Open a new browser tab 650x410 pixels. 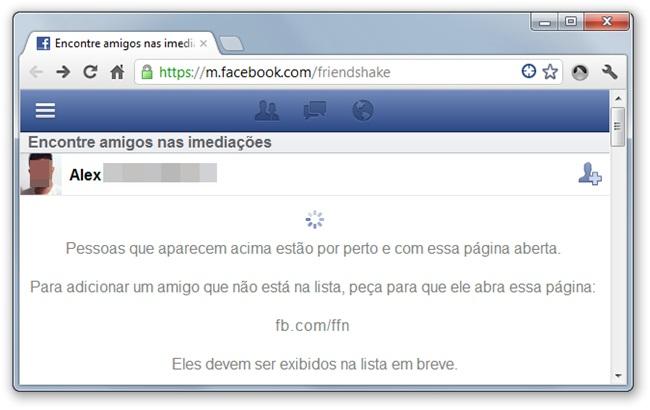pos(231,44)
